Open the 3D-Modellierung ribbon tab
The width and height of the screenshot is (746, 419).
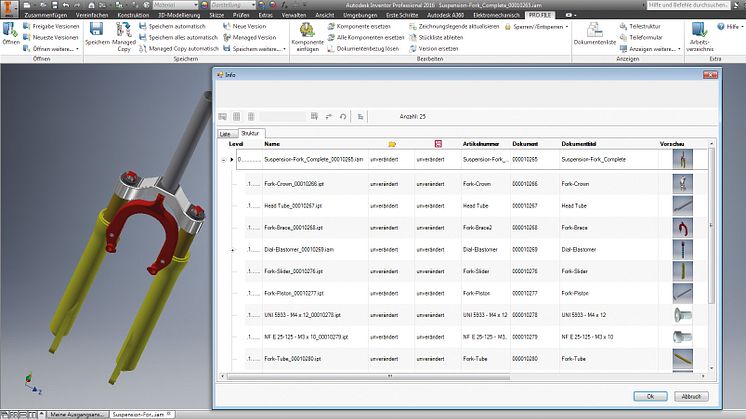(179, 15)
